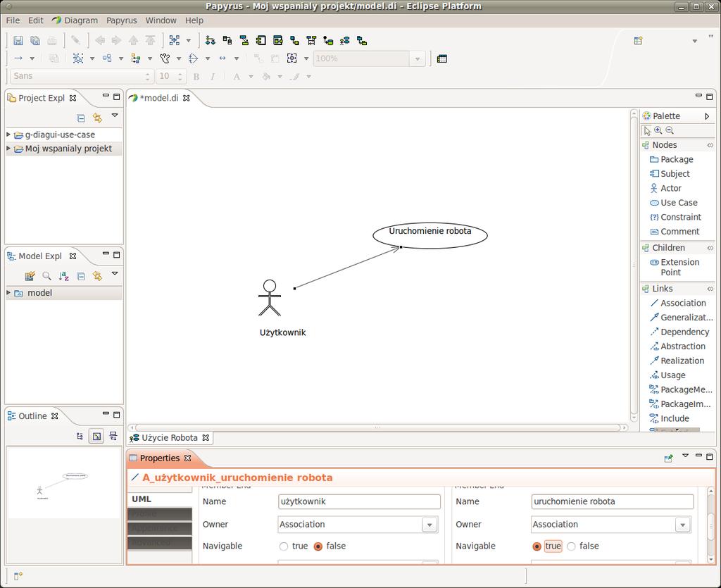Toggle link with editor in Project Explorer
The height and width of the screenshot is (588, 721).
[97, 118]
